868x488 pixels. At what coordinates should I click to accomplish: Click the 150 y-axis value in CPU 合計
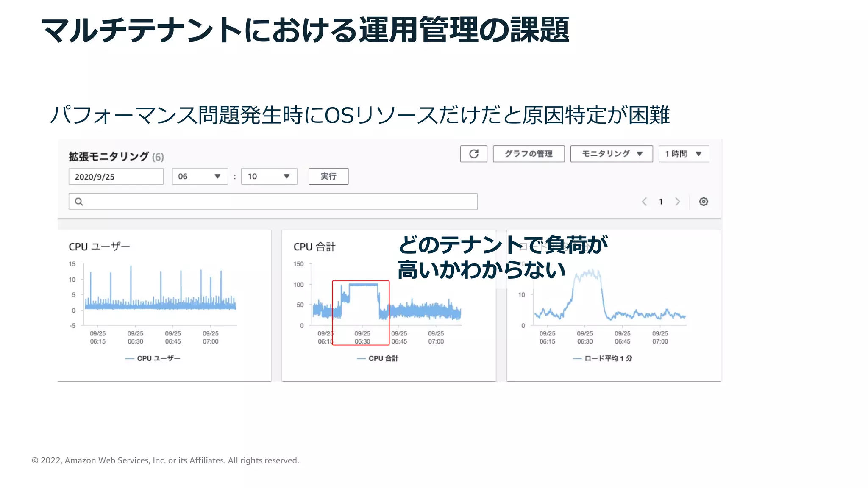(298, 264)
